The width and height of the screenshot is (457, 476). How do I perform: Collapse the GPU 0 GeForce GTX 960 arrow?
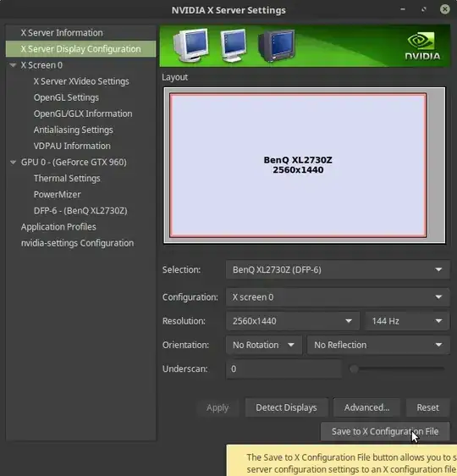13,163
